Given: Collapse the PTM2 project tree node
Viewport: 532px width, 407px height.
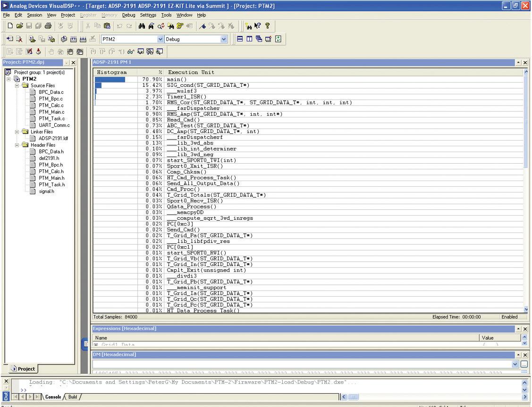Looking at the screenshot, I should (9, 79).
